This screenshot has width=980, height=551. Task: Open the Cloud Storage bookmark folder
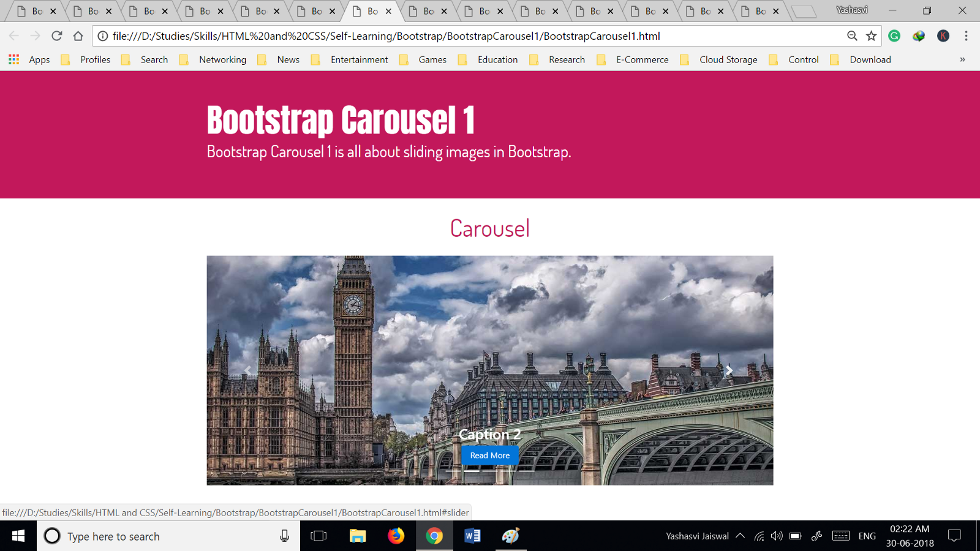718,59
